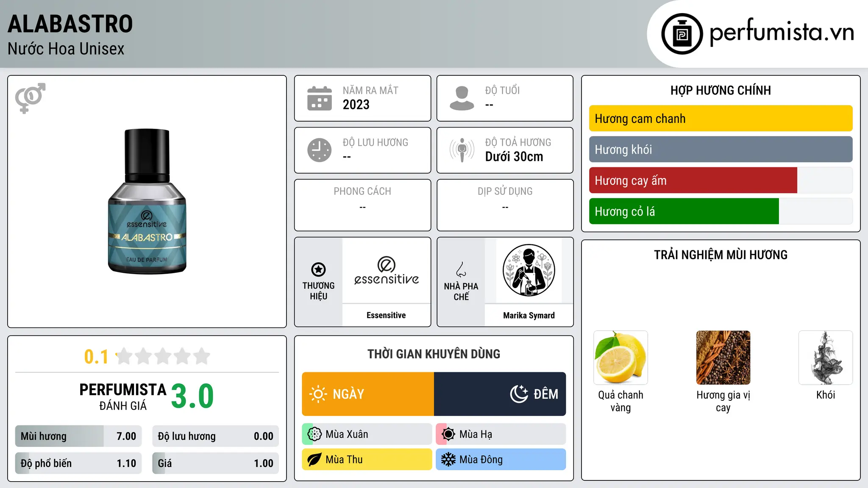Viewport: 868px width, 488px height.
Task: Click the sillage icon beside Độ toả hương
Action: tap(462, 150)
